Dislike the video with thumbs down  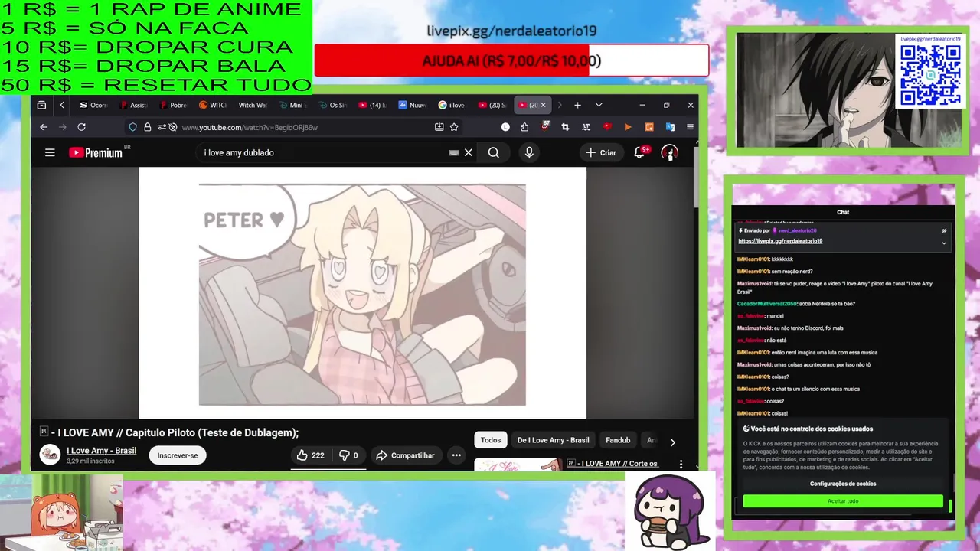coord(349,455)
